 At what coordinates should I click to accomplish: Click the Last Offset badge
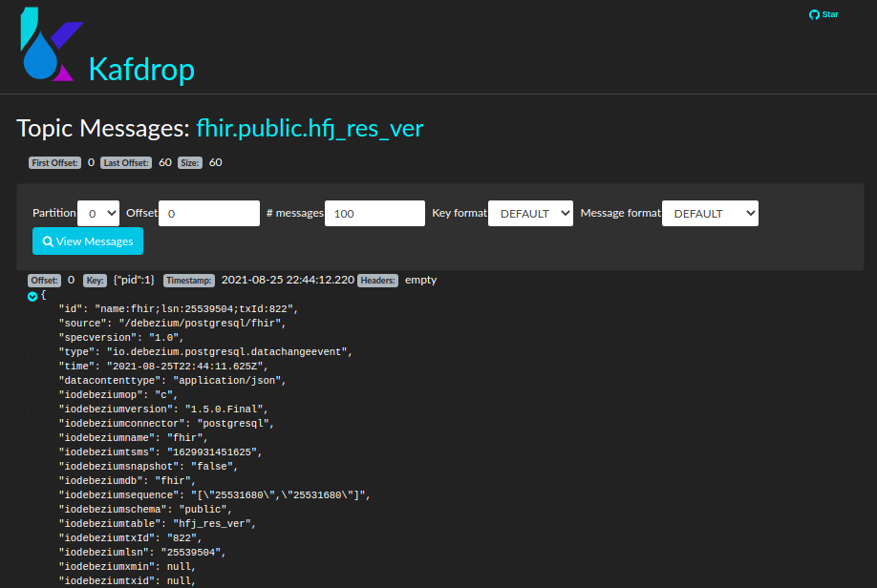pos(126,162)
